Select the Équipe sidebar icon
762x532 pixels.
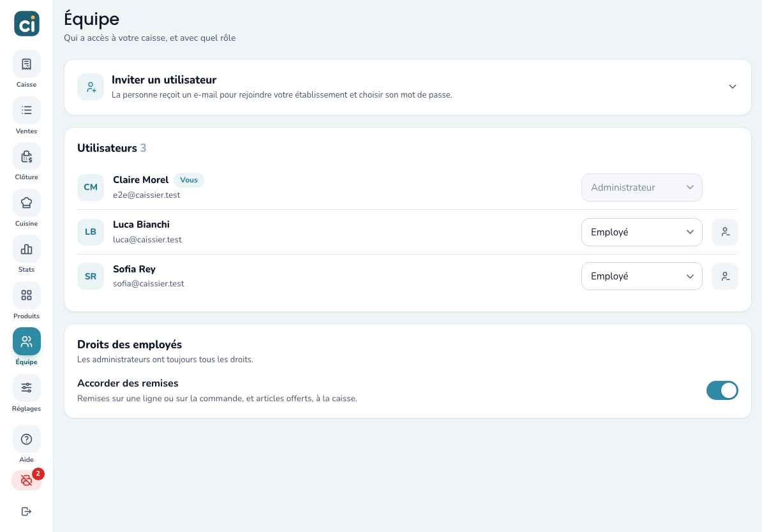coord(27,341)
